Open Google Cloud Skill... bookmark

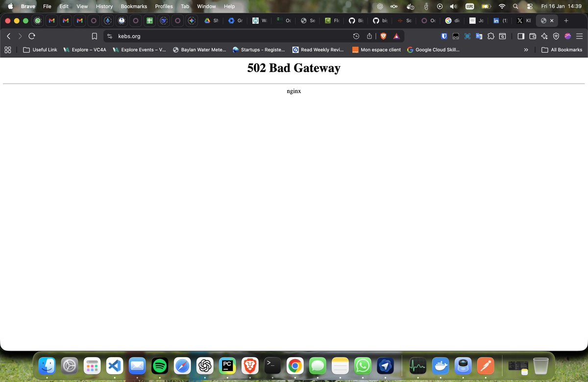(433, 50)
